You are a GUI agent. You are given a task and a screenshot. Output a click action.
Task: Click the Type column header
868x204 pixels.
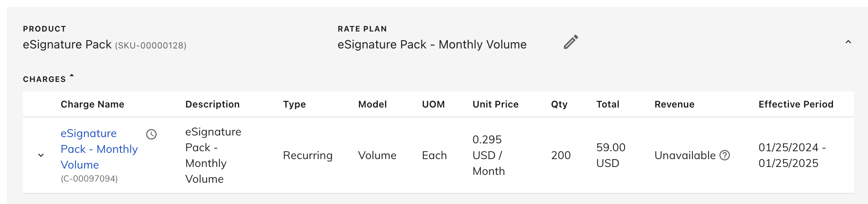click(294, 104)
